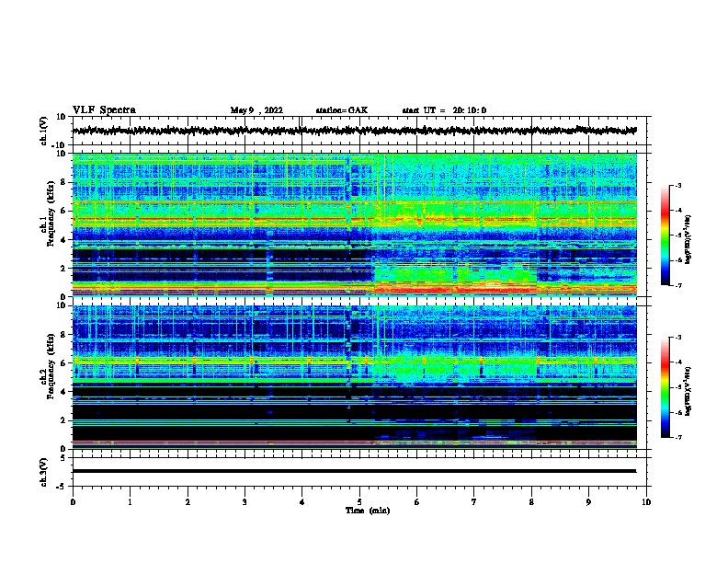This screenshot has height=563, width=728.
Task: Click the "2" kHz tick on ch.1 frequency axis
Action: [63, 268]
